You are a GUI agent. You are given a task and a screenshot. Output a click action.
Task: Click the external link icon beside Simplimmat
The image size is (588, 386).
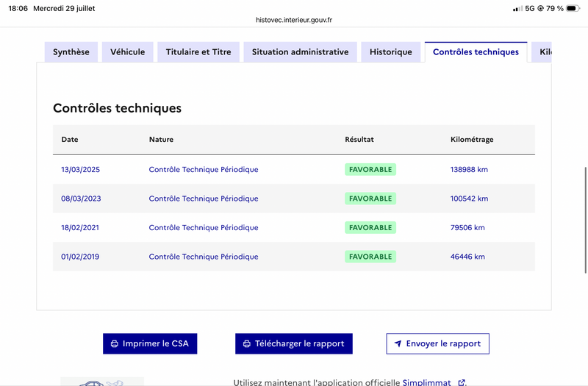pos(462,382)
